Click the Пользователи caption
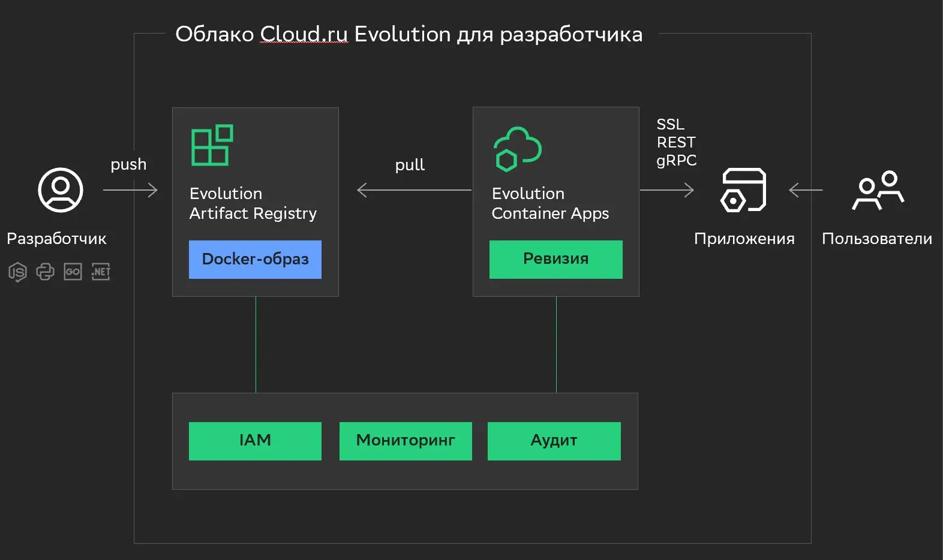Image resolution: width=943 pixels, height=560 pixels. coord(877,239)
